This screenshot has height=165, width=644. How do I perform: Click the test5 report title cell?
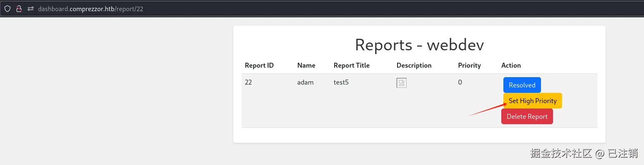pos(341,82)
